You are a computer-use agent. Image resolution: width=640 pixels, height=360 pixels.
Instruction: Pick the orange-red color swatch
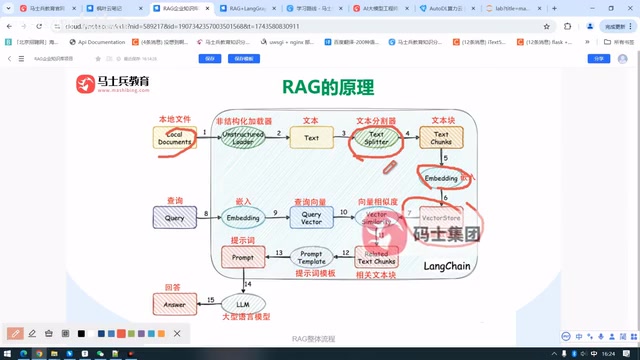(x=121, y=333)
